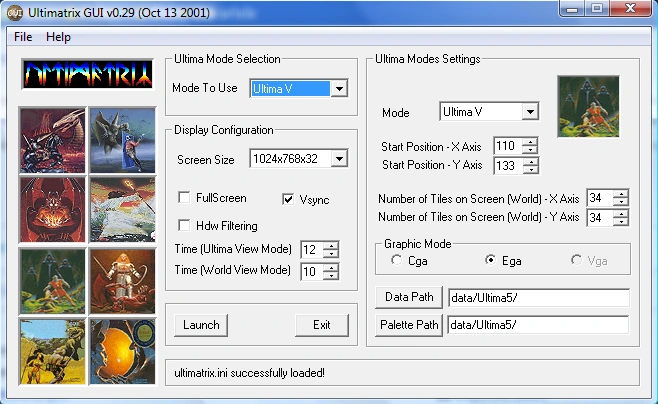Viewport: 658px width, 404px height.
Task: Click the 'ultimatrix.ini successfully loaded!' status text
Action: (x=249, y=373)
